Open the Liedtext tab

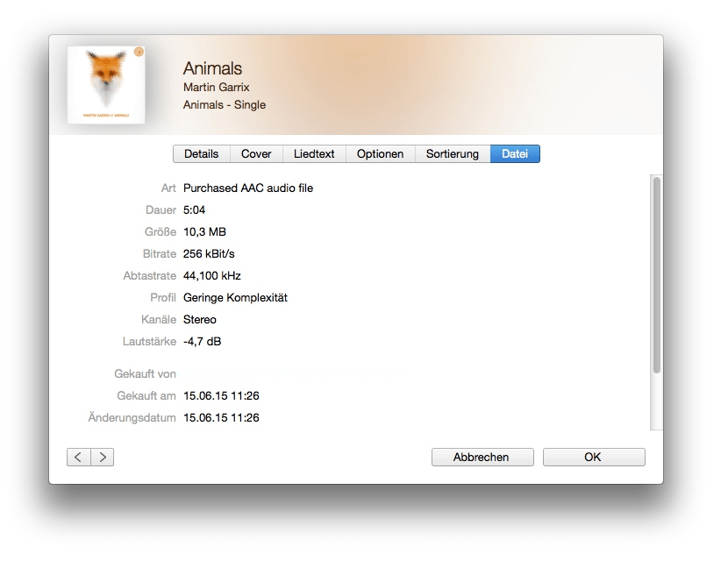click(x=314, y=154)
